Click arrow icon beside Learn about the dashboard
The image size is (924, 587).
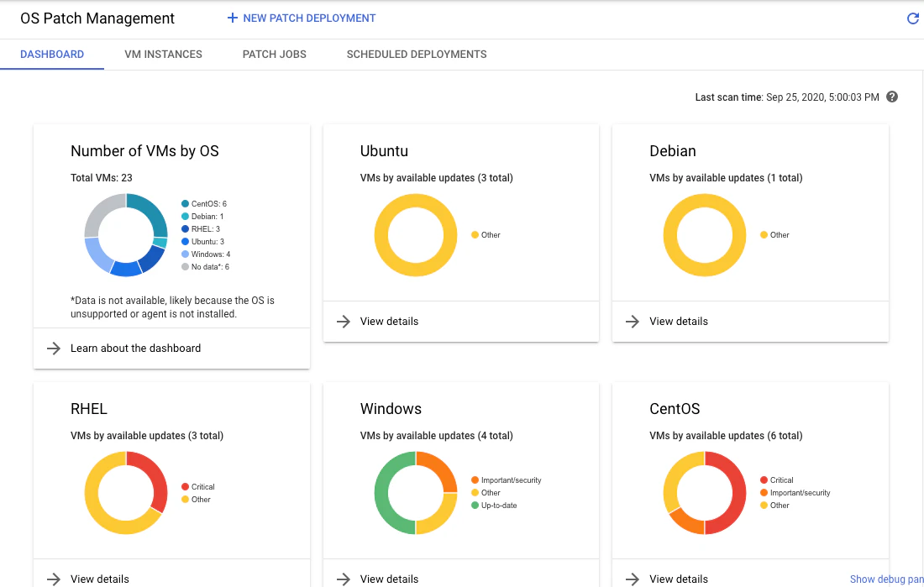click(x=54, y=349)
